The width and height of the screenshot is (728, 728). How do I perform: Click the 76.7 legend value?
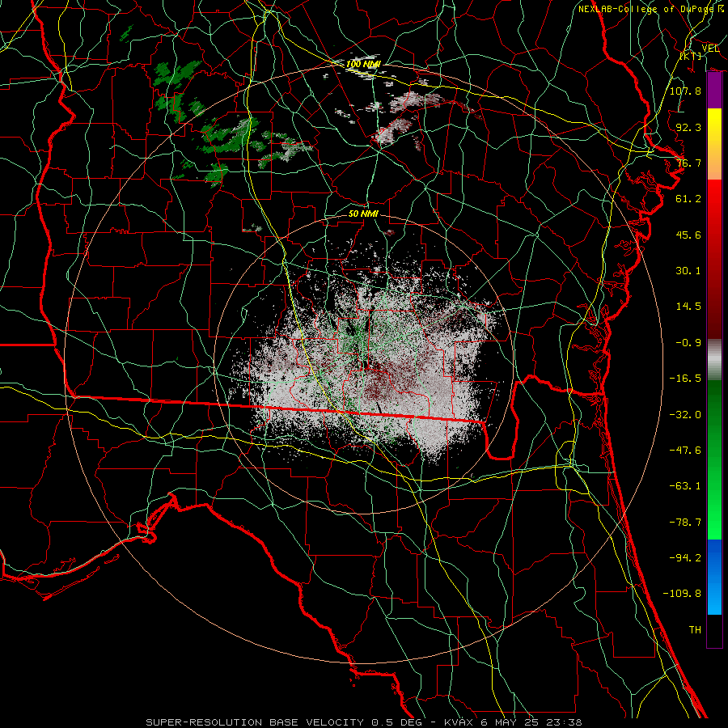click(x=688, y=163)
